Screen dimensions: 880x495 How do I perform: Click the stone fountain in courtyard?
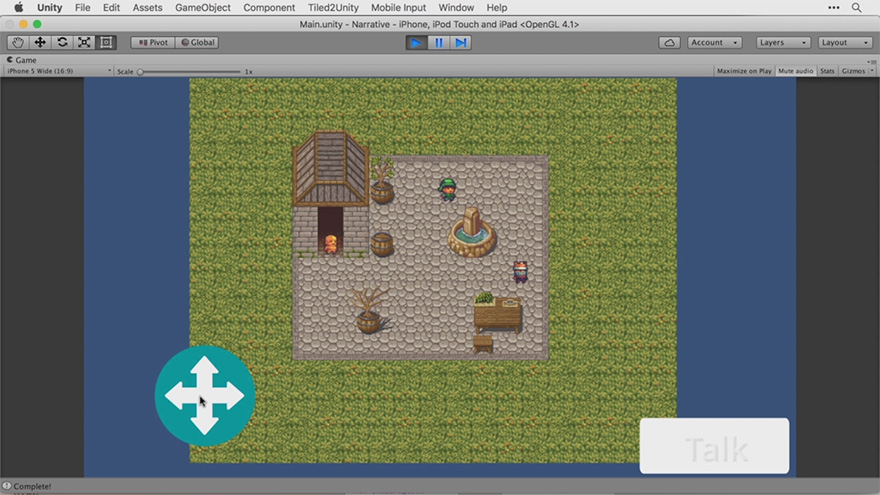pos(472,232)
